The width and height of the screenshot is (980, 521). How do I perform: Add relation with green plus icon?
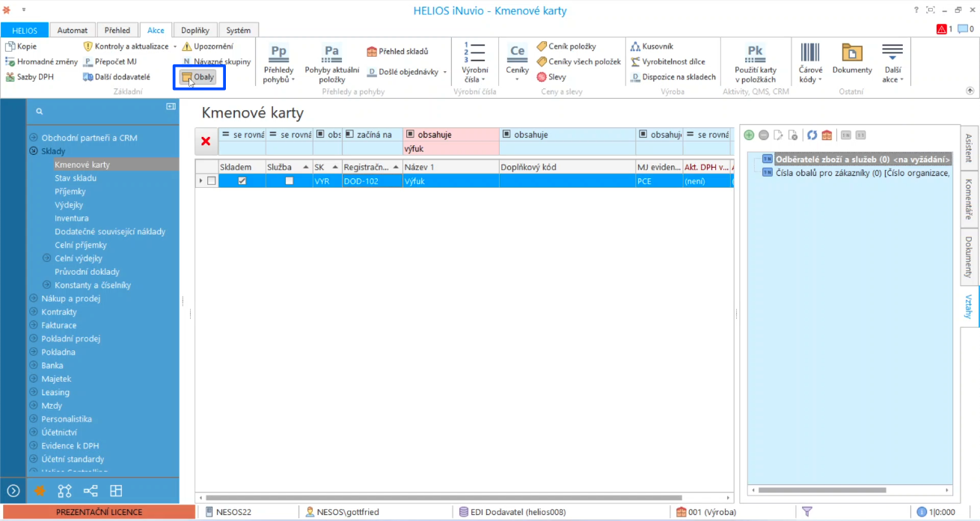click(749, 135)
